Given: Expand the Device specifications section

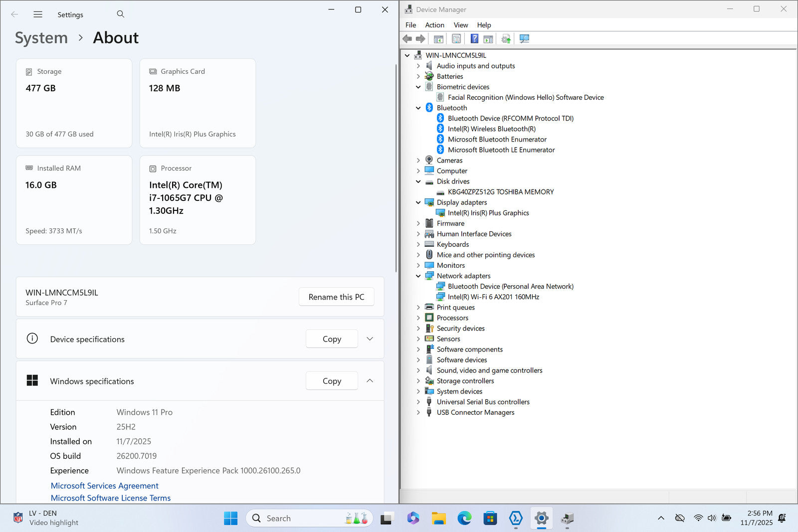Looking at the screenshot, I should click(x=370, y=339).
